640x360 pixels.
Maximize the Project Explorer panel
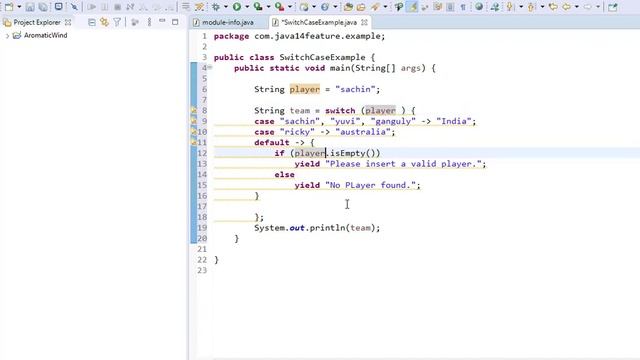click(175, 22)
